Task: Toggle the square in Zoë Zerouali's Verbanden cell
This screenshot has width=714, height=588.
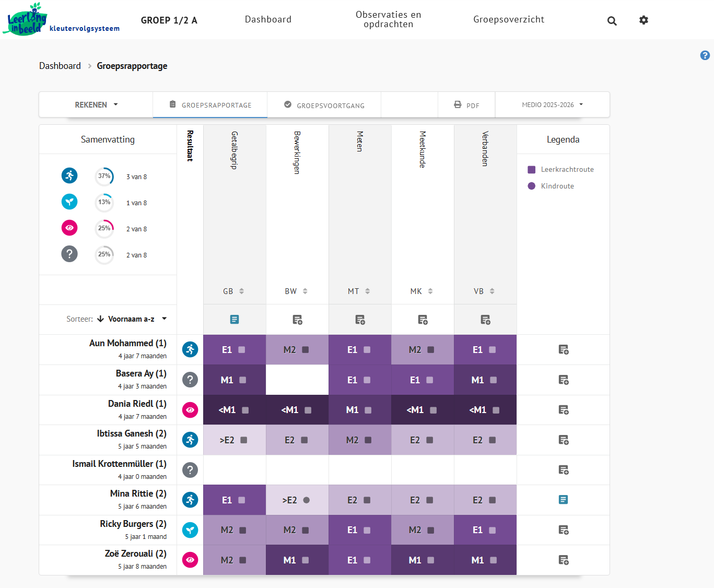Action: [493, 560]
